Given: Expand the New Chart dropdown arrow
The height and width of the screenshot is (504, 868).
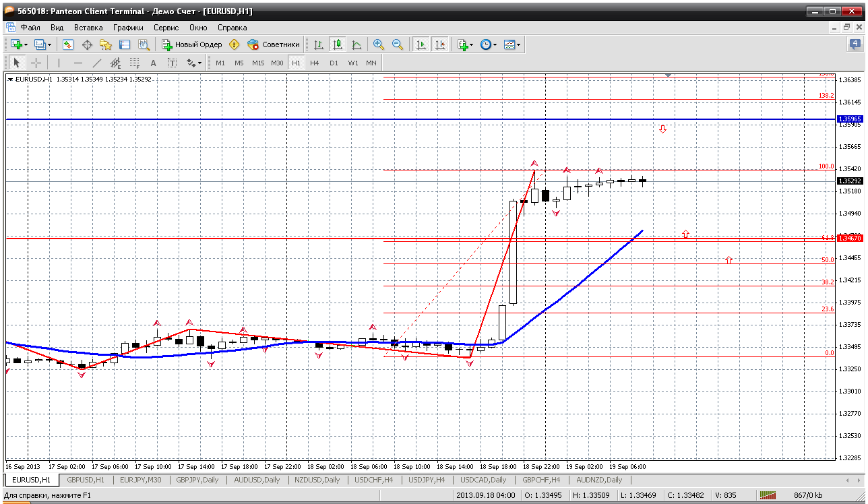Looking at the screenshot, I should pos(26,44).
